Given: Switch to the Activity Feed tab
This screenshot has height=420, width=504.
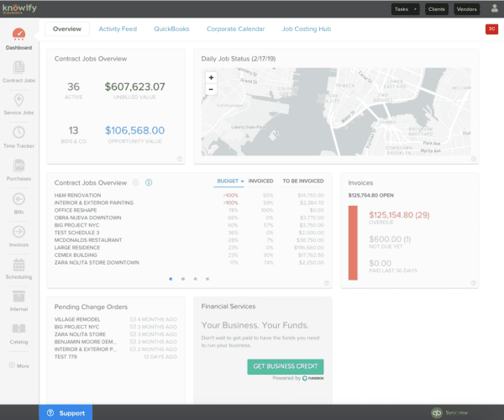Looking at the screenshot, I should pyautogui.click(x=118, y=29).
